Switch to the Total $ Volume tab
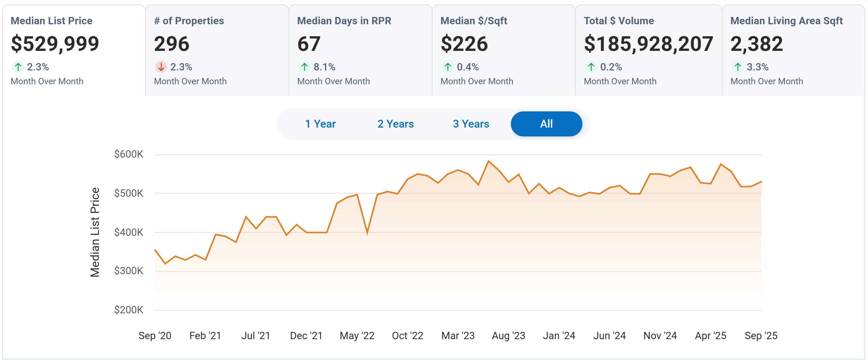 coord(619,21)
